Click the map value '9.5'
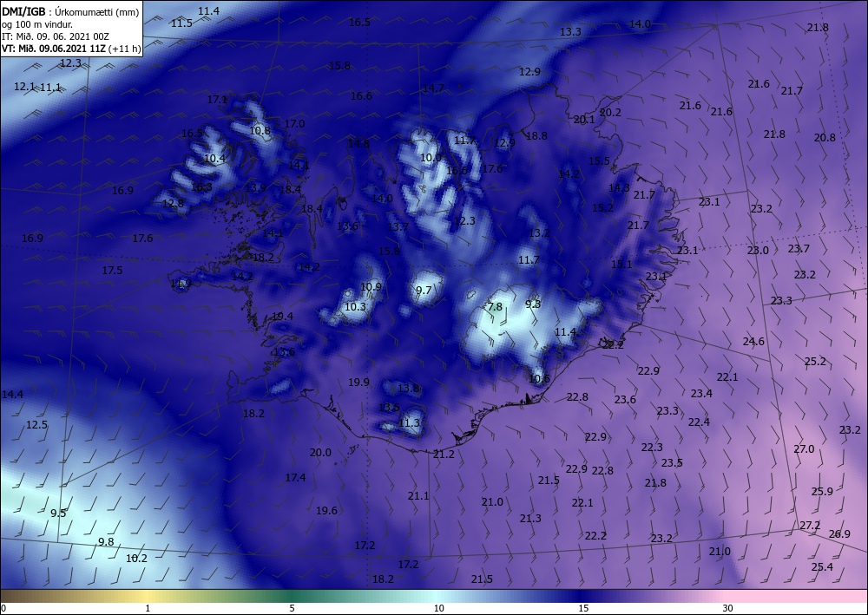868x615 pixels. pos(58,513)
